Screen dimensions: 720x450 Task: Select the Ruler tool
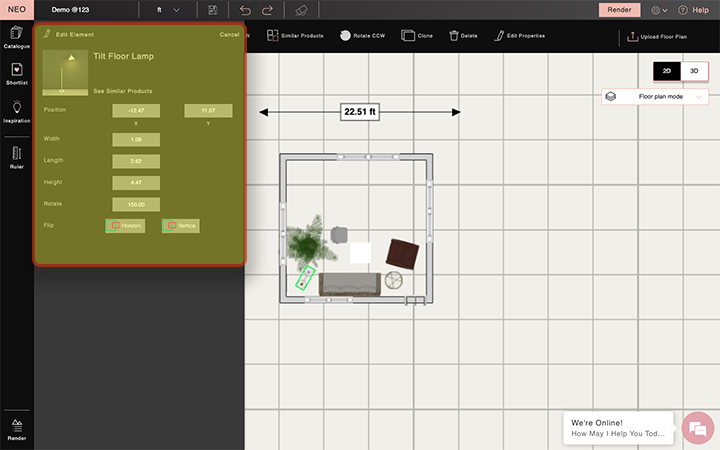[x=17, y=158]
